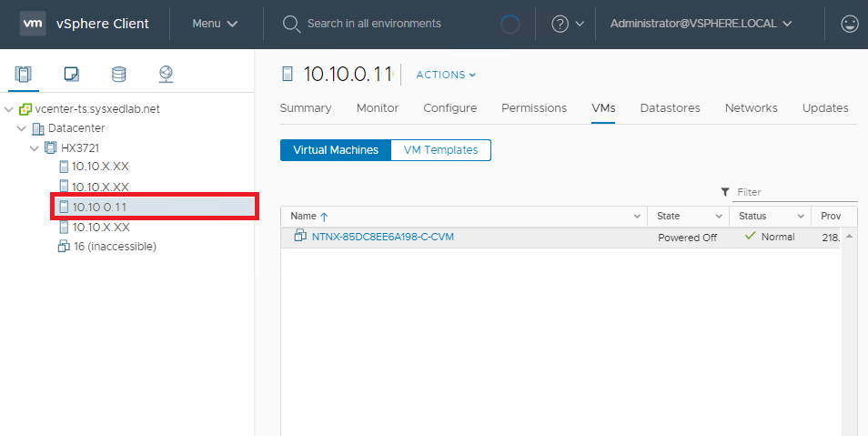
Task: Sort by the State column header
Action: 668,216
